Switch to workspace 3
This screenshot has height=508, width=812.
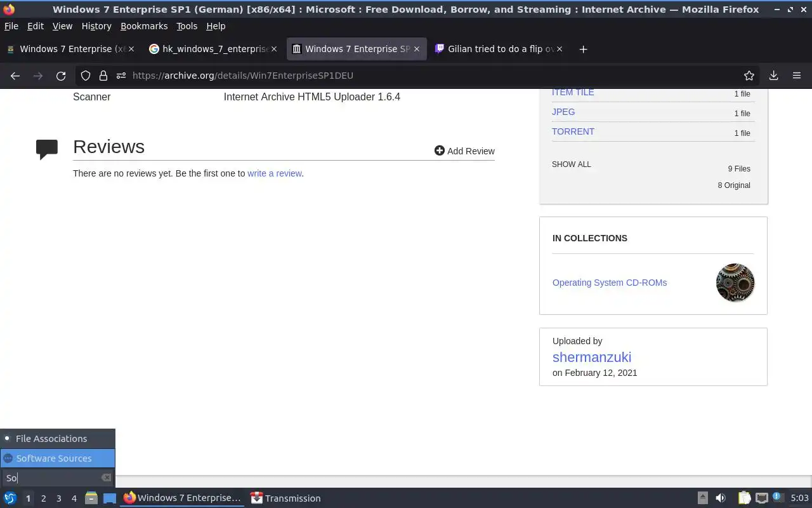point(58,498)
